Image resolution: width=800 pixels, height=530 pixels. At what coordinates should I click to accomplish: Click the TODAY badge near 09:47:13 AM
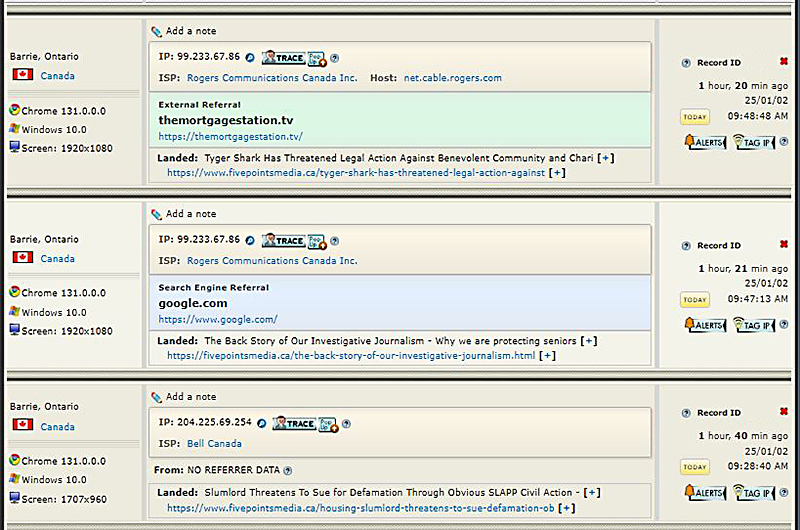click(695, 300)
